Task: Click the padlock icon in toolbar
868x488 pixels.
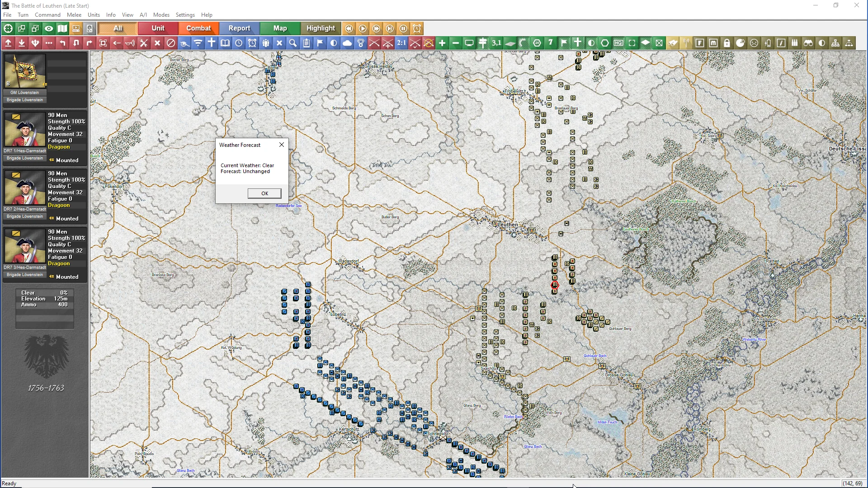Action: click(x=727, y=43)
